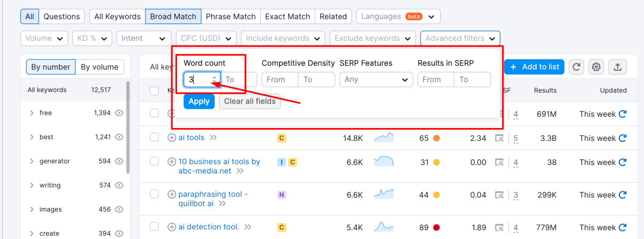This screenshot has width=644, height=239.
Task: Switch to the Phrase Match tab
Action: click(231, 17)
